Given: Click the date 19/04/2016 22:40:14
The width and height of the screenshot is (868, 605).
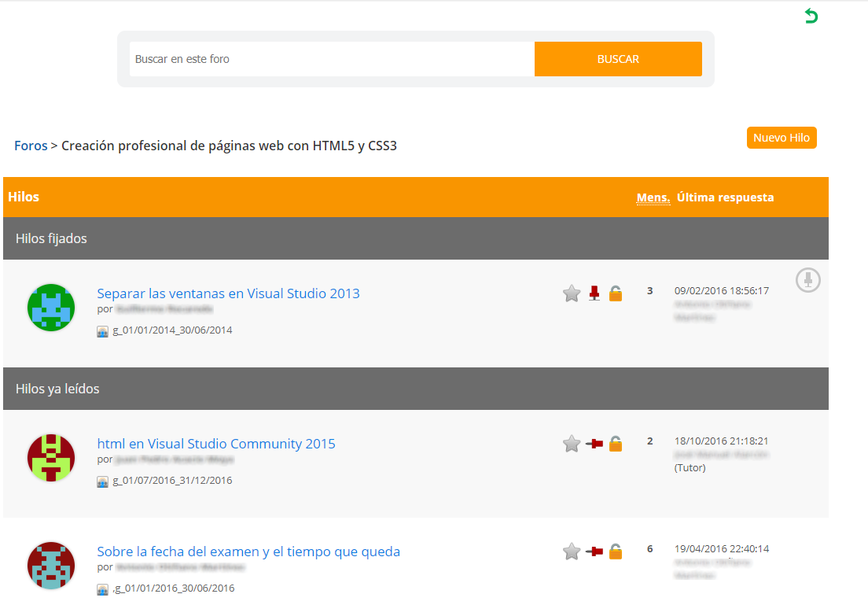Looking at the screenshot, I should [x=721, y=548].
